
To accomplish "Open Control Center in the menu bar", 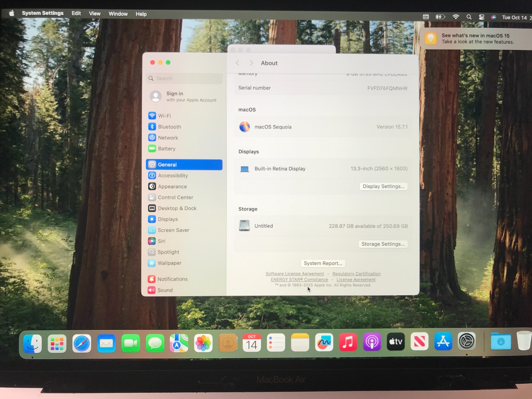I will click(x=481, y=17).
